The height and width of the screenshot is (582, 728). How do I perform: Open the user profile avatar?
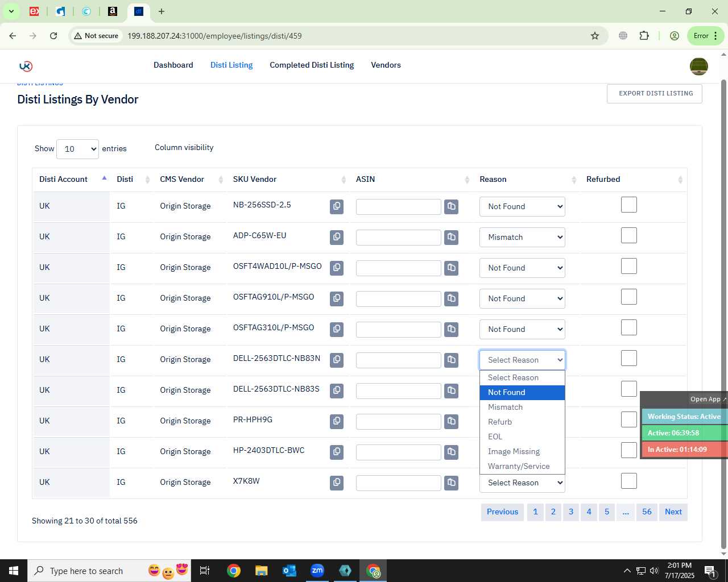pyautogui.click(x=699, y=66)
